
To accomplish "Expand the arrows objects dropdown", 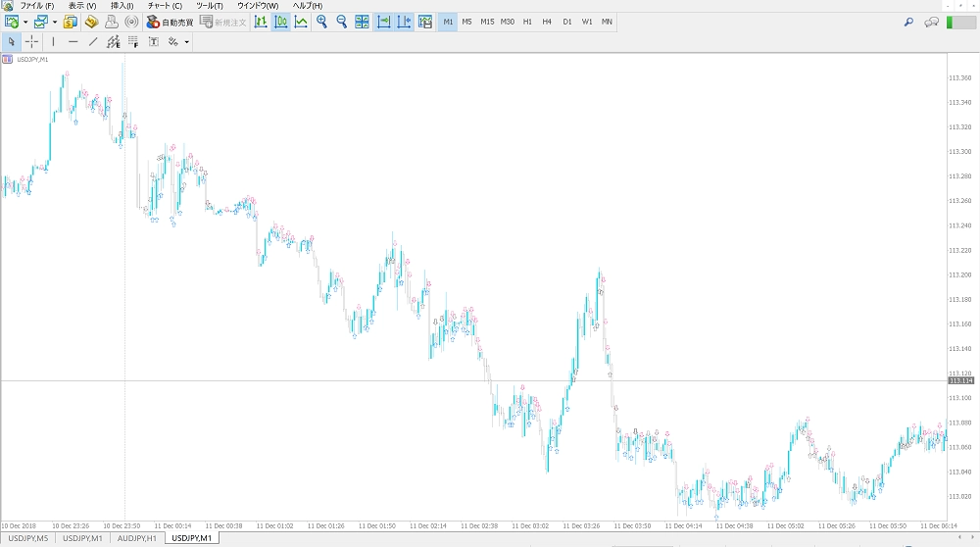I will (x=186, y=42).
